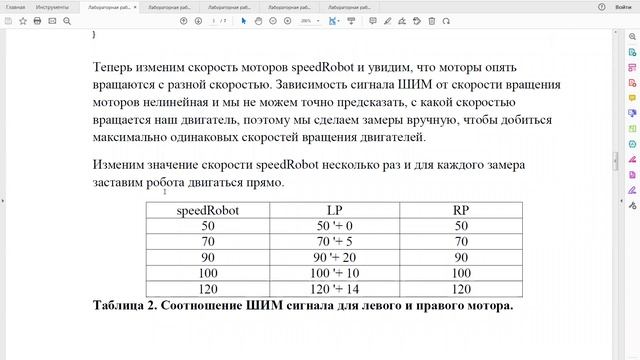Collapse the right tools pane arrow
The height and width of the screenshot is (360, 640).
pos(622,200)
